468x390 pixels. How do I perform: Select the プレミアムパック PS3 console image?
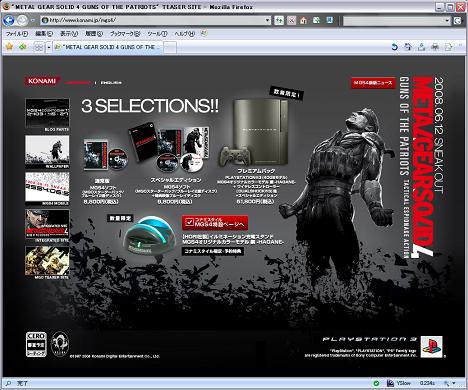(x=254, y=131)
